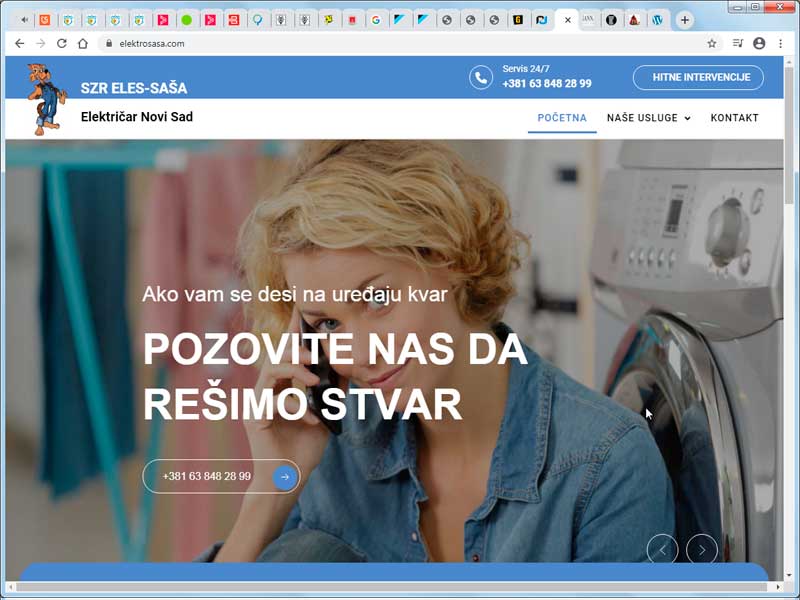The height and width of the screenshot is (600, 800).
Task: Show the previous slide with the left arrow
Action: click(662, 549)
